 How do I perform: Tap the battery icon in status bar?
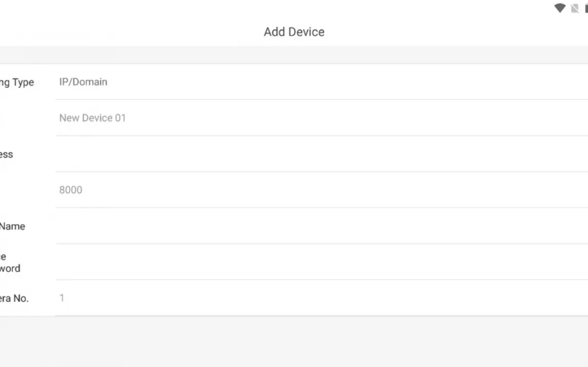coord(585,8)
